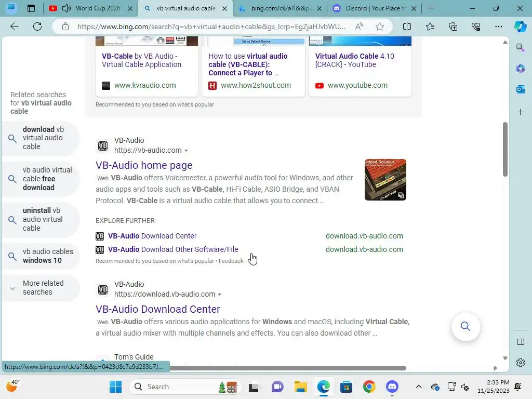Search vb audio virtual cable free download

click(x=41, y=179)
